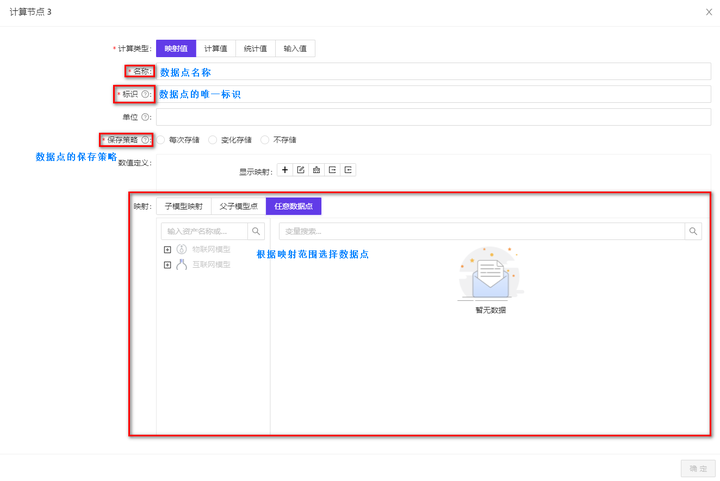Image resolution: width=720 pixels, height=481 pixels.
Task: Click the middle eraser-like icon in 显示映射 toolbar
Action: pos(316,170)
